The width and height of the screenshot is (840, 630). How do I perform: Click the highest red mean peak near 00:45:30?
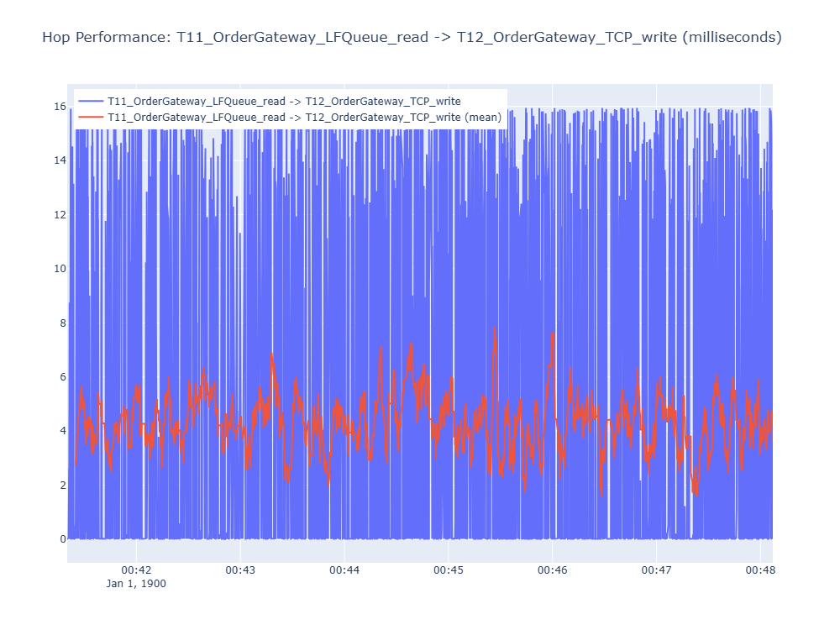pos(495,328)
